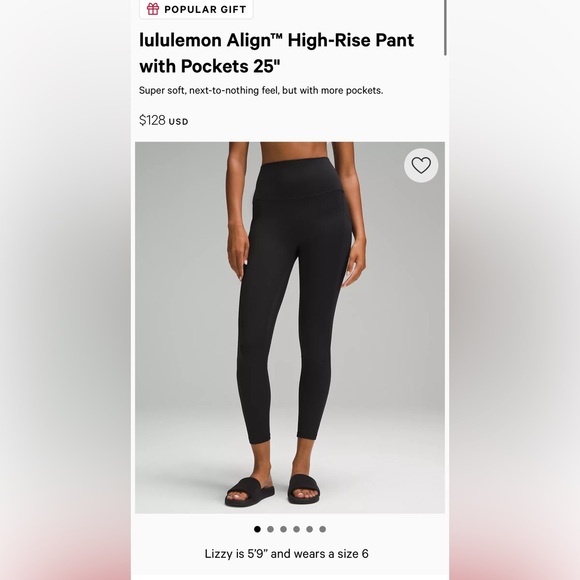Click the black slide sandals in photo
Image resolution: width=580 pixels, height=580 pixels.
coord(272,491)
